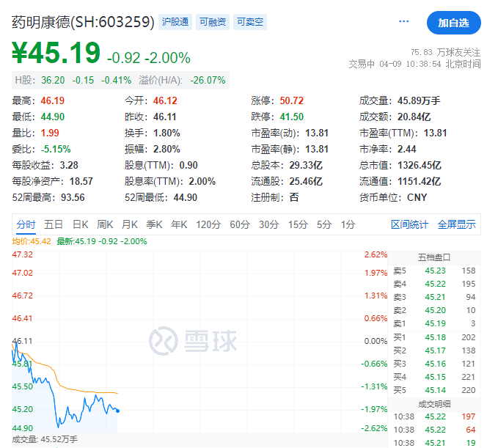Screen dimensions: 498x448
Task: Click the 均价:45.42 chart legend label
Action: [32, 241]
